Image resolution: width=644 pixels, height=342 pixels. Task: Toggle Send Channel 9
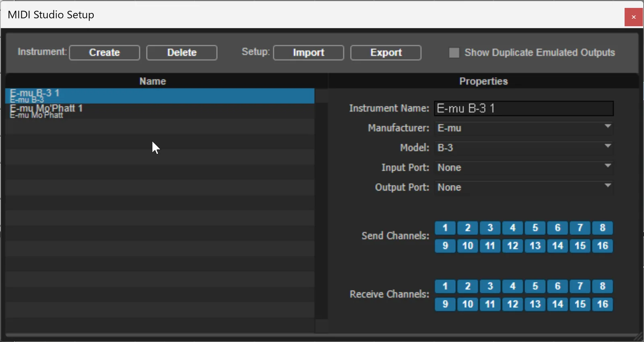(445, 246)
